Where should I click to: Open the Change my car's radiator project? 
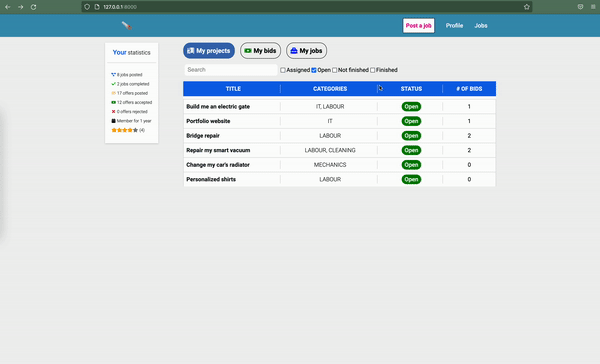(218, 165)
